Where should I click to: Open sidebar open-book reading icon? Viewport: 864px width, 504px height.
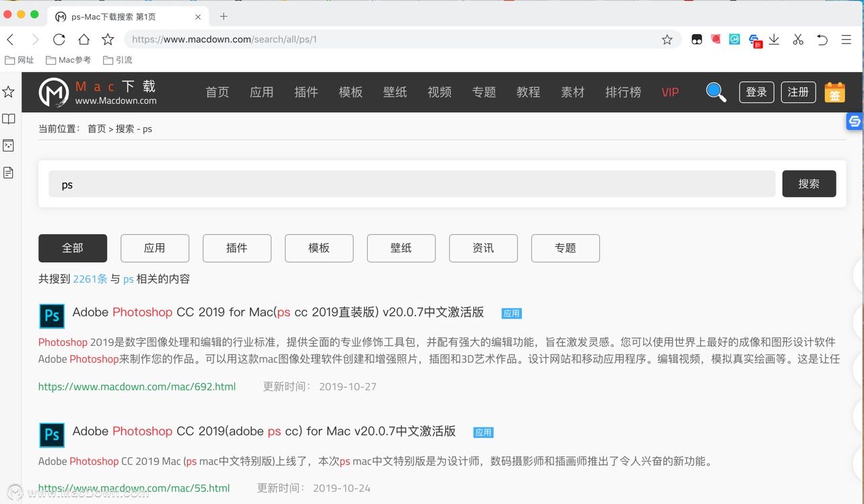[9, 119]
